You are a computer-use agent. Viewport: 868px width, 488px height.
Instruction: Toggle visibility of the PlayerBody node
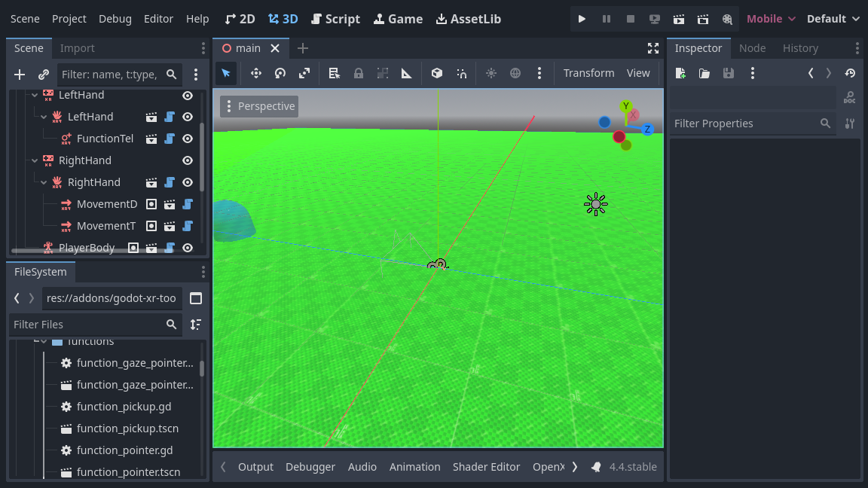(x=187, y=247)
